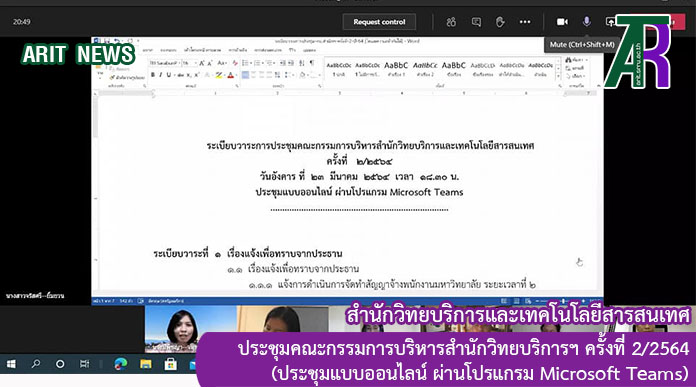Sort text A-Z icon in Word

302,63
